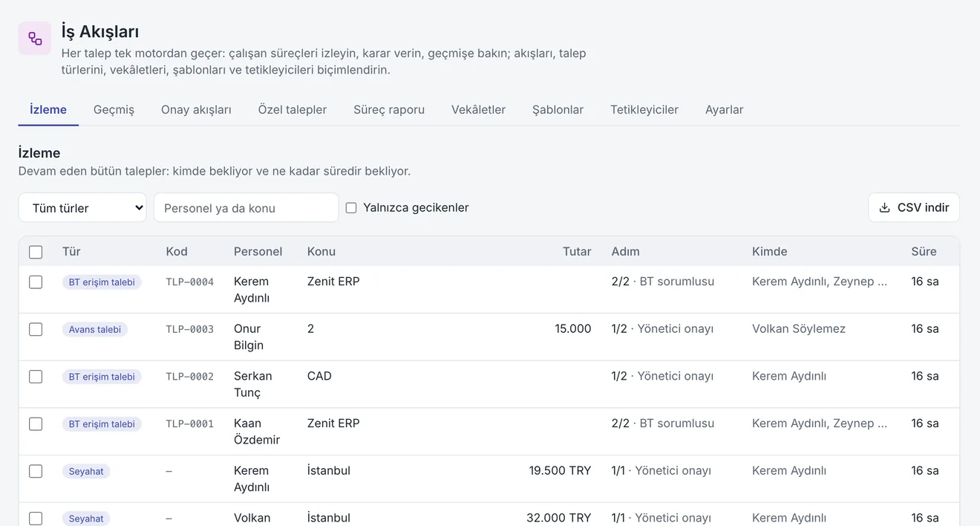Click Volkan Söylemez in Kimde column
Image resolution: width=980 pixels, height=526 pixels.
799,328
